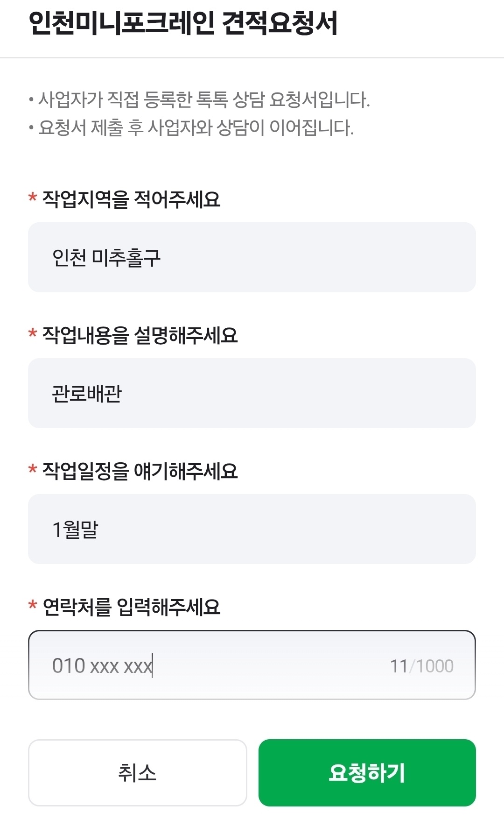Viewport: 504px width, 827px height.
Task: Select the 작업지역을 적어주세요 label
Action: (131, 199)
